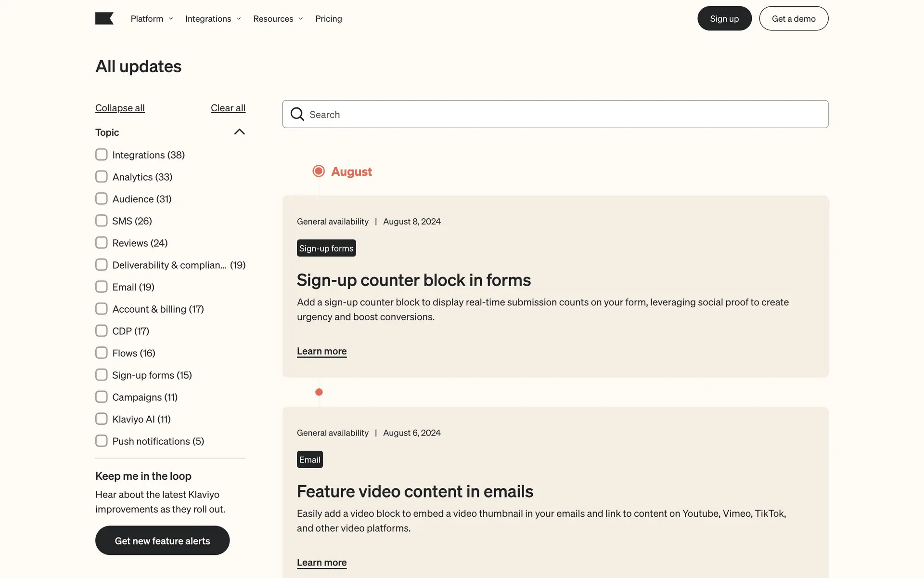Click the Get a demo button

tap(794, 18)
